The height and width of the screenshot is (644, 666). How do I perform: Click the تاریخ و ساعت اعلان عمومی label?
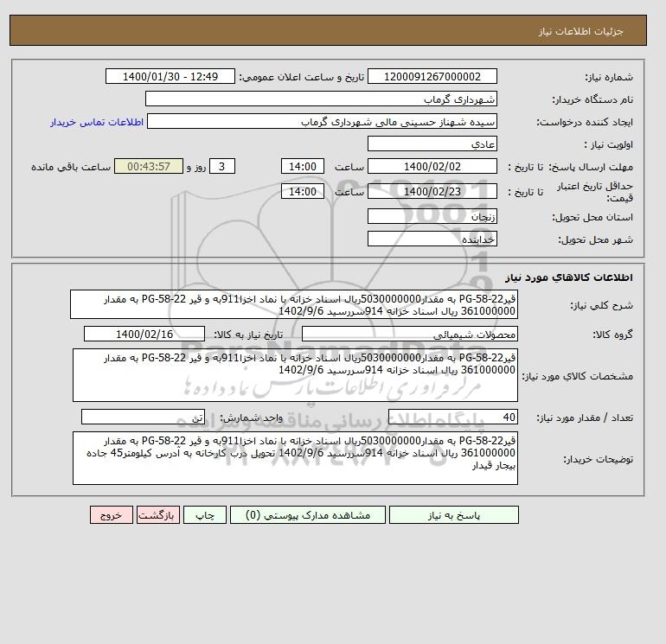[x=302, y=77]
